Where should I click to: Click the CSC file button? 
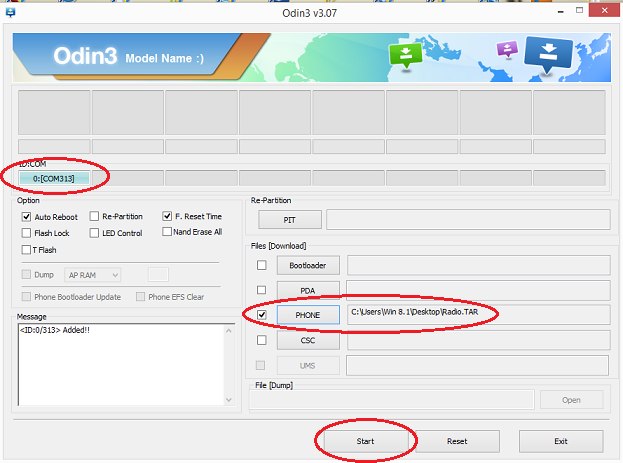[x=308, y=341]
